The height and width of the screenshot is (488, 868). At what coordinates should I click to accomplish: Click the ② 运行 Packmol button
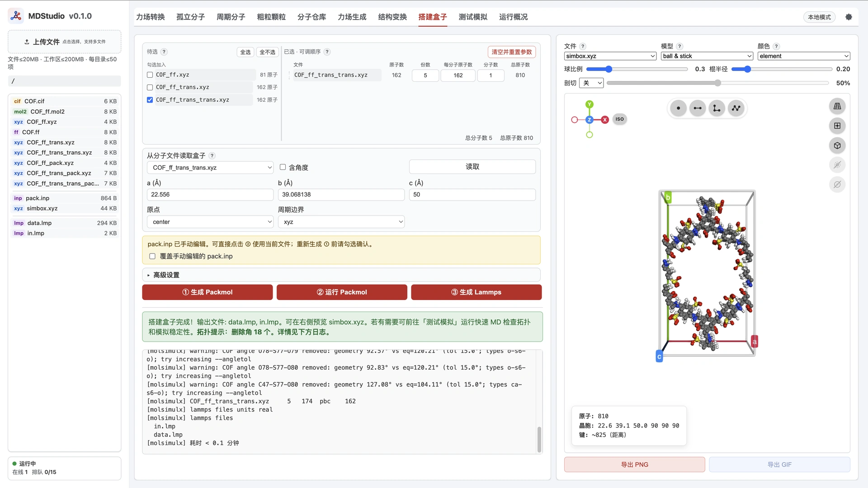click(x=342, y=292)
